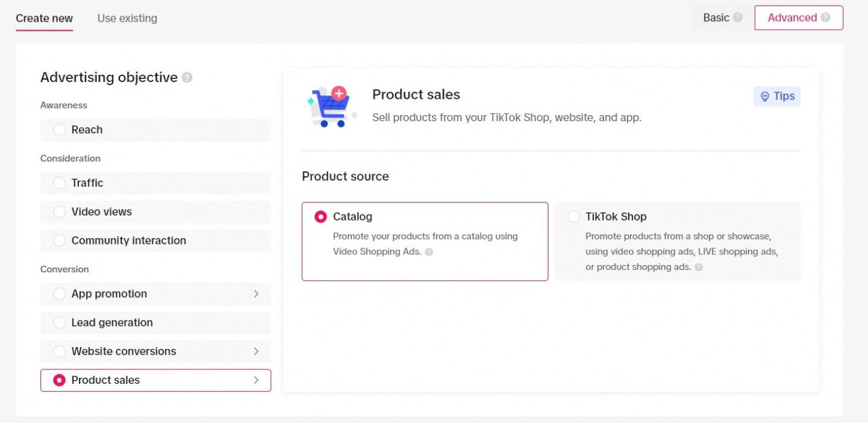Click help icon next to Advertising objective

point(187,78)
